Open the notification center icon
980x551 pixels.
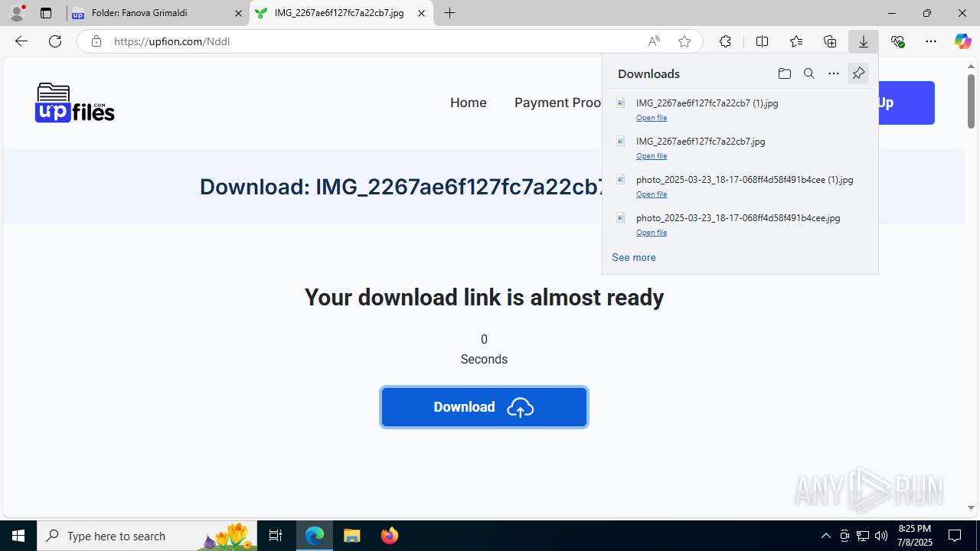pos(955,536)
